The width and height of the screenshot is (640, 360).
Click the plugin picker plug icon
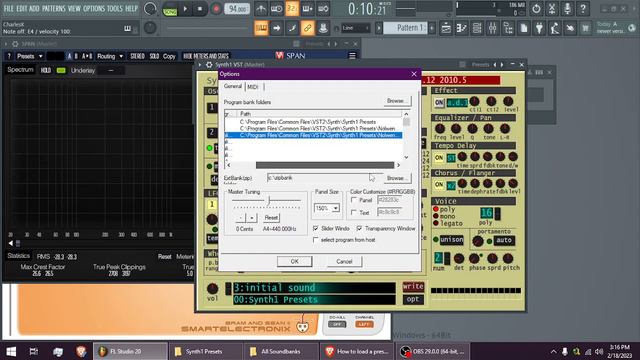pyautogui.click(x=540, y=28)
